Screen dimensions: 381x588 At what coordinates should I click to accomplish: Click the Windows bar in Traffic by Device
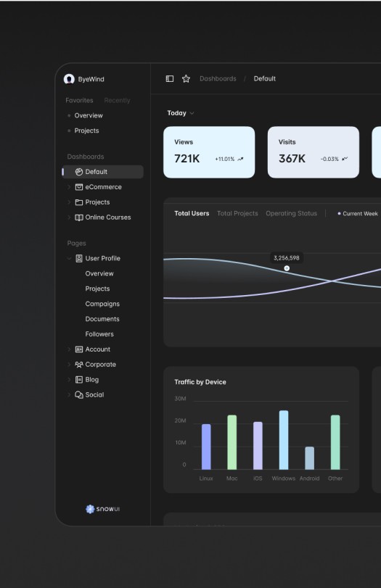(x=284, y=440)
